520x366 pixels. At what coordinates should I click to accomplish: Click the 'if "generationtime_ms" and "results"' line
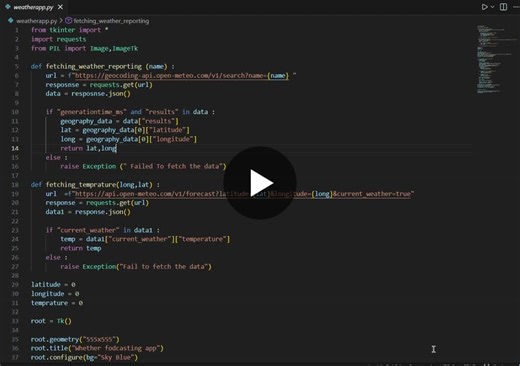130,112
